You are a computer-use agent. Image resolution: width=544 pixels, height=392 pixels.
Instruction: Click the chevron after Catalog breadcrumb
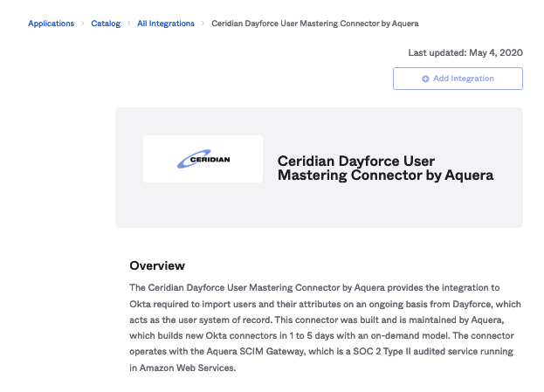tap(129, 24)
